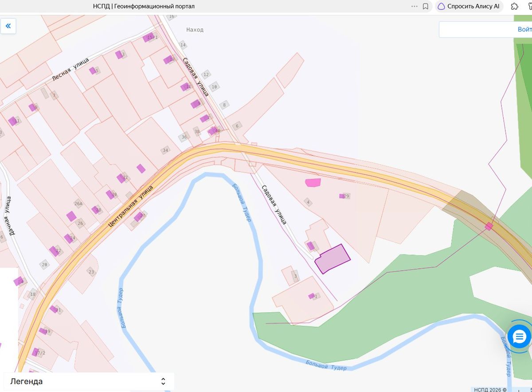532x392 pixels.
Task: Click house number 8 on the map
Action: (224, 105)
